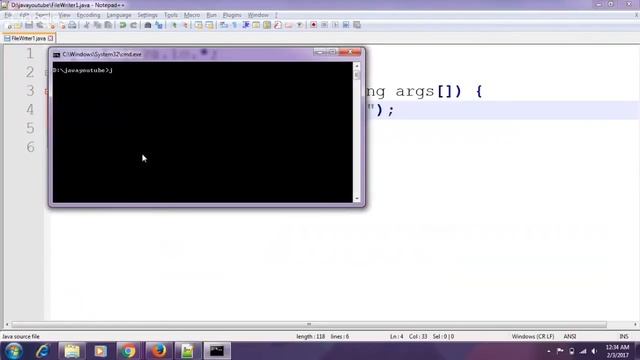Toggle the Indent Guide icon
The height and width of the screenshot is (360, 640).
pyautogui.click(x=246, y=25)
